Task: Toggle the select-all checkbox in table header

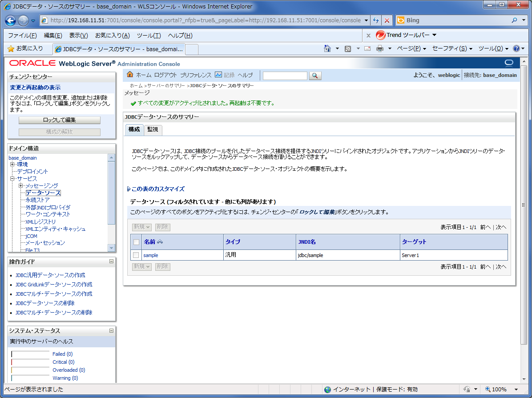Action: (136, 242)
